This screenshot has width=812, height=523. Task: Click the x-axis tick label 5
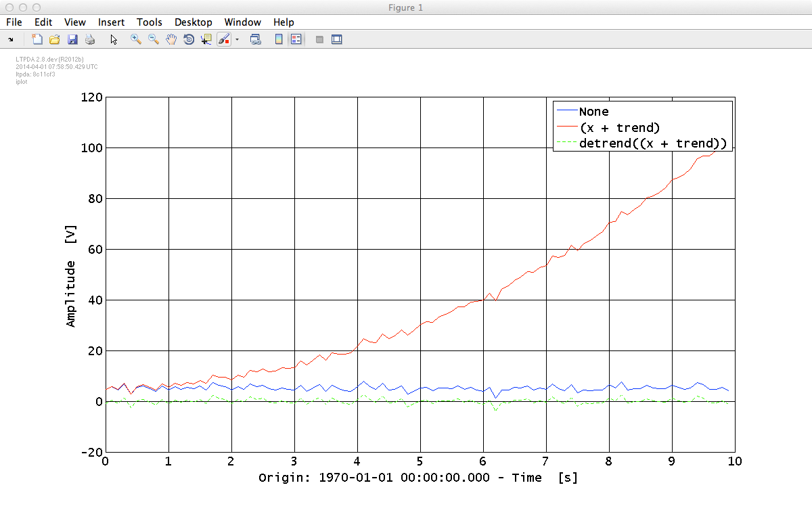[420, 461]
